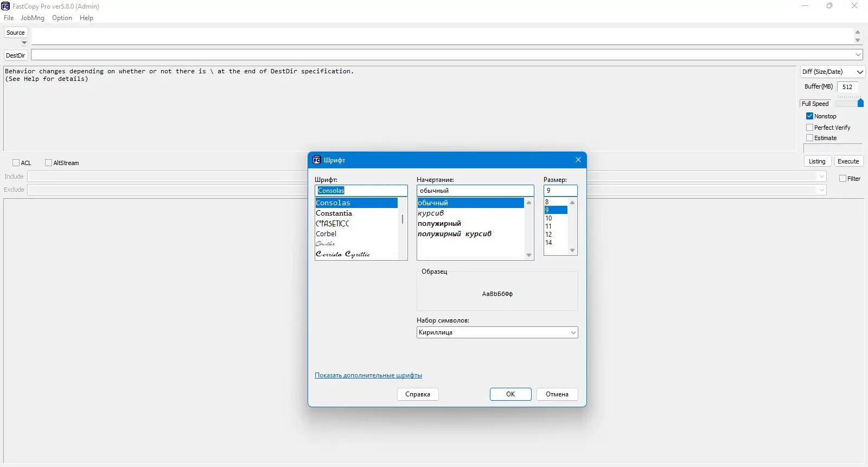Open the Diff (Size/Date) mode dropdown
This screenshot has width=868, height=467.
coord(832,72)
